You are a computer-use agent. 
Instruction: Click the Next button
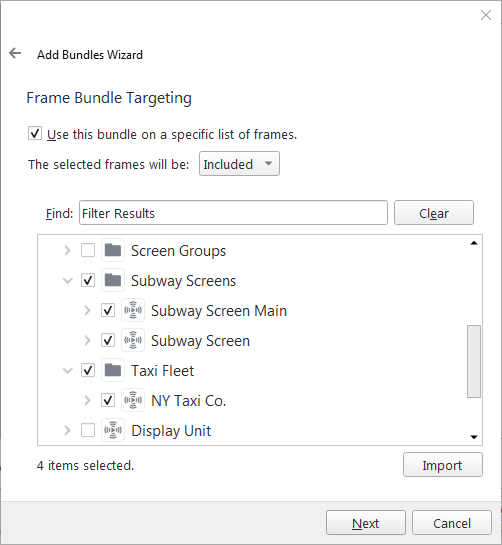pyautogui.click(x=366, y=522)
